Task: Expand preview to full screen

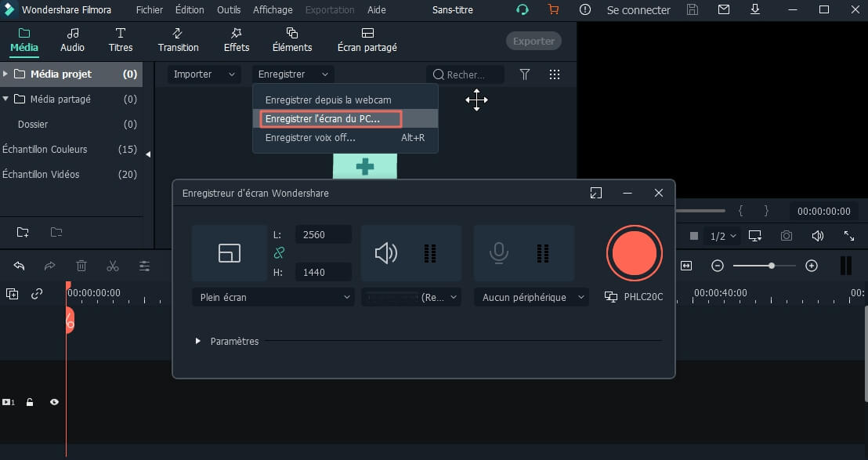Action: click(x=849, y=236)
